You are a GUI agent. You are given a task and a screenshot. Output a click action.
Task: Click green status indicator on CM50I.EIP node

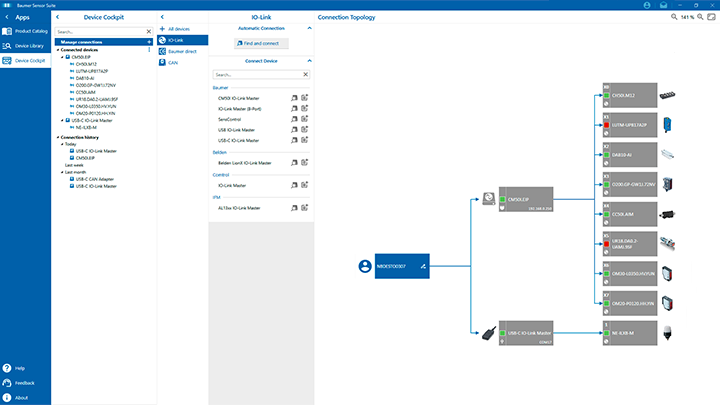(502, 199)
